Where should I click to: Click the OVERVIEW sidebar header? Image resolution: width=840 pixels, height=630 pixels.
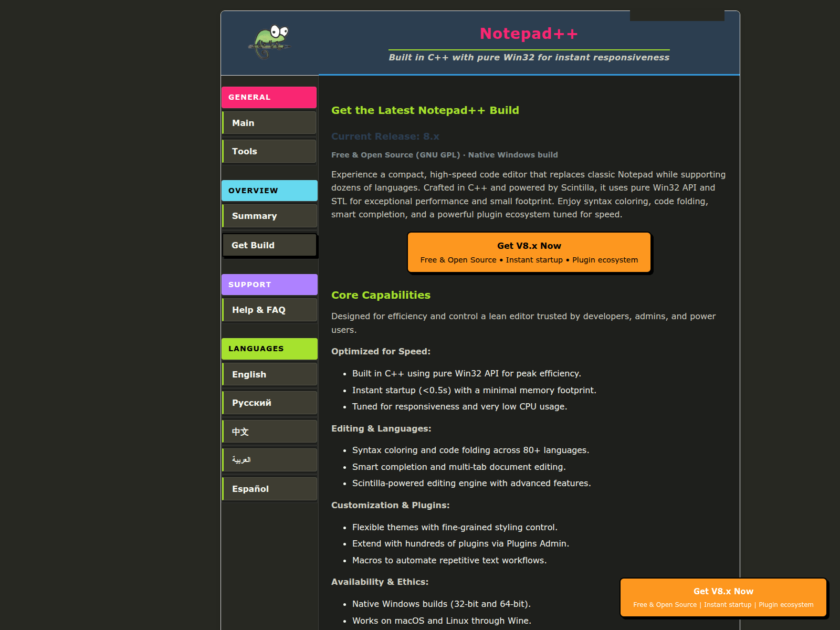269,191
